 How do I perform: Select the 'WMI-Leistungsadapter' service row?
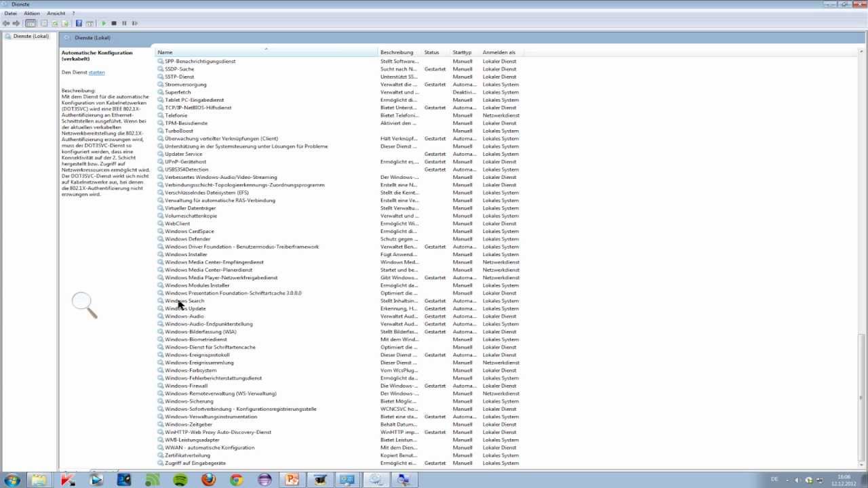[341, 440]
